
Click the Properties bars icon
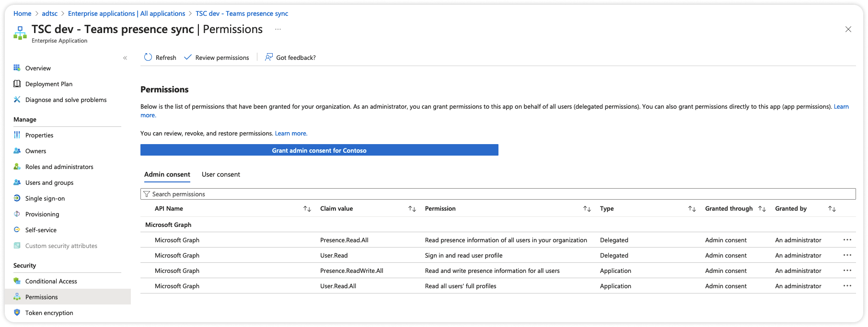[x=17, y=135]
